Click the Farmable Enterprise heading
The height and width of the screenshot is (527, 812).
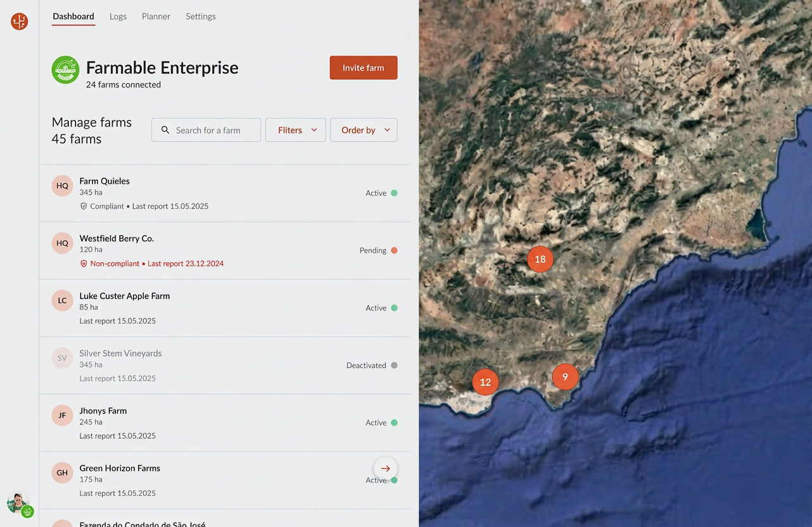[x=162, y=68]
